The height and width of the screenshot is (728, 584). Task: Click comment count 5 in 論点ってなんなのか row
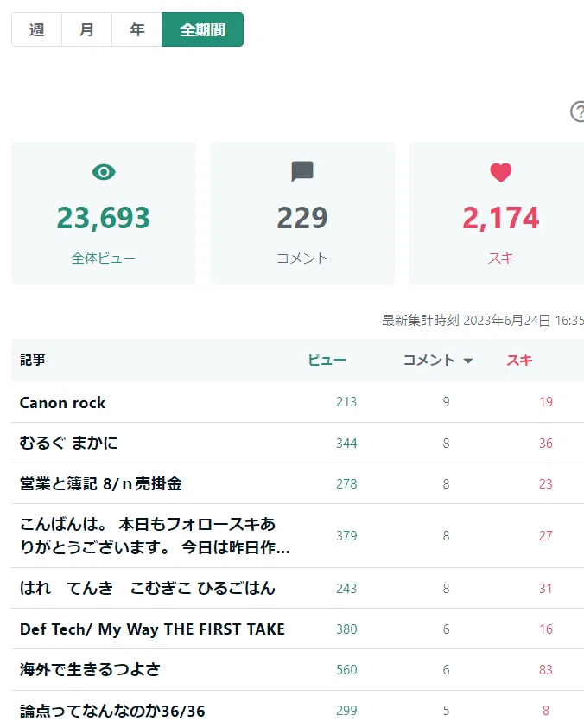[447, 711]
